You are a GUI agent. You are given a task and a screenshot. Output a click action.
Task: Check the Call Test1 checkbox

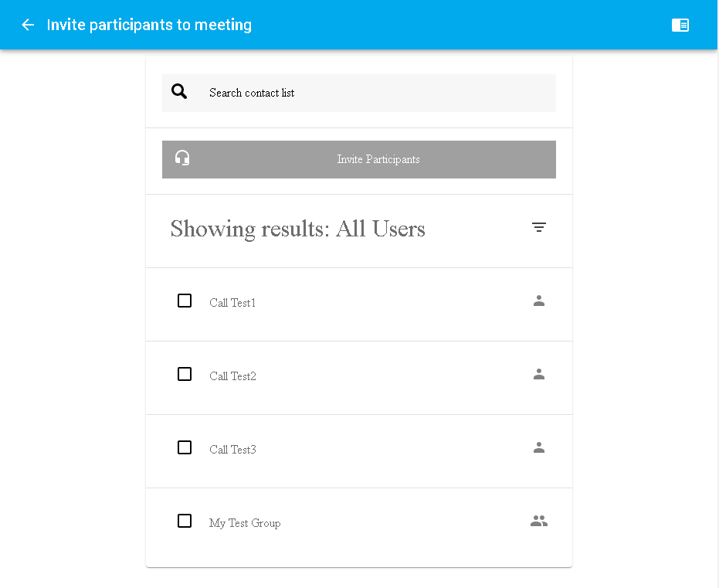tap(185, 301)
